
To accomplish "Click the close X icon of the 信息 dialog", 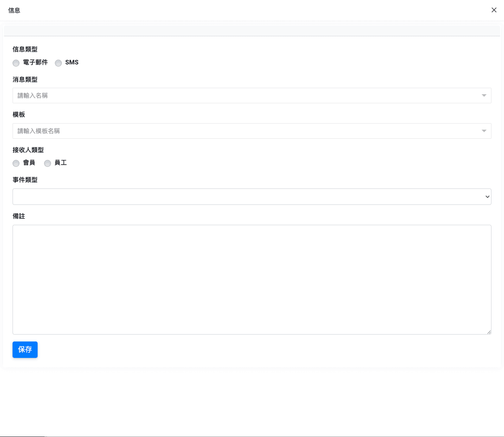I will tap(494, 10).
